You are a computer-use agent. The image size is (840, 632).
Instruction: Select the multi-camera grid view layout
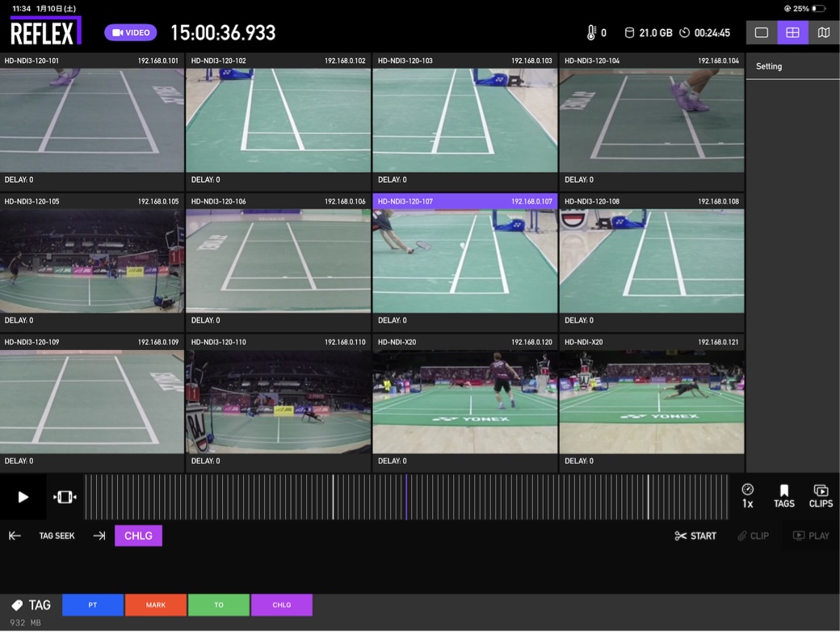pyautogui.click(x=792, y=33)
